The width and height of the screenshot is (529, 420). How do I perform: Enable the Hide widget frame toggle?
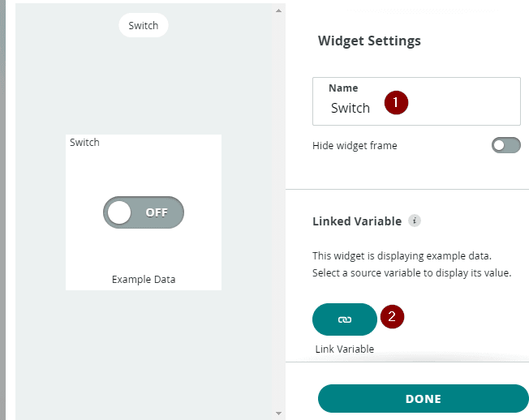(x=505, y=146)
